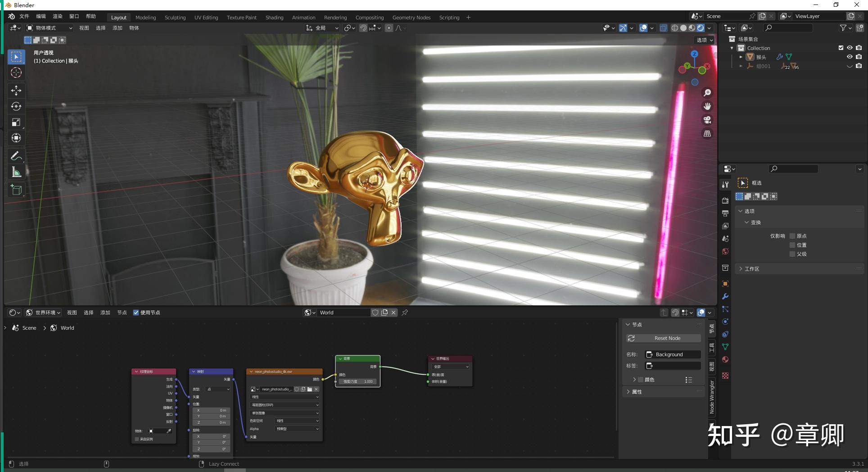Open the Material properties tab icon
Viewport: 868px width, 472px height.
click(725, 359)
